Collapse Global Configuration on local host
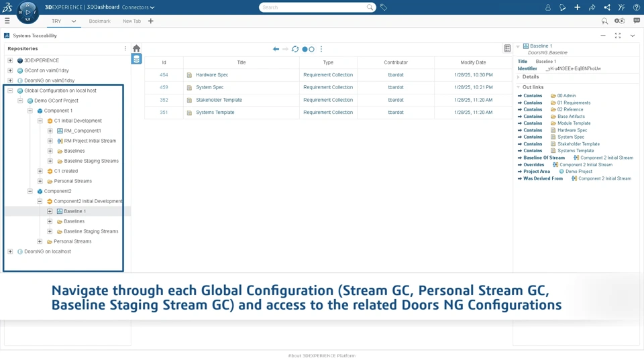Viewport: 644px width, 362px height. (x=10, y=90)
